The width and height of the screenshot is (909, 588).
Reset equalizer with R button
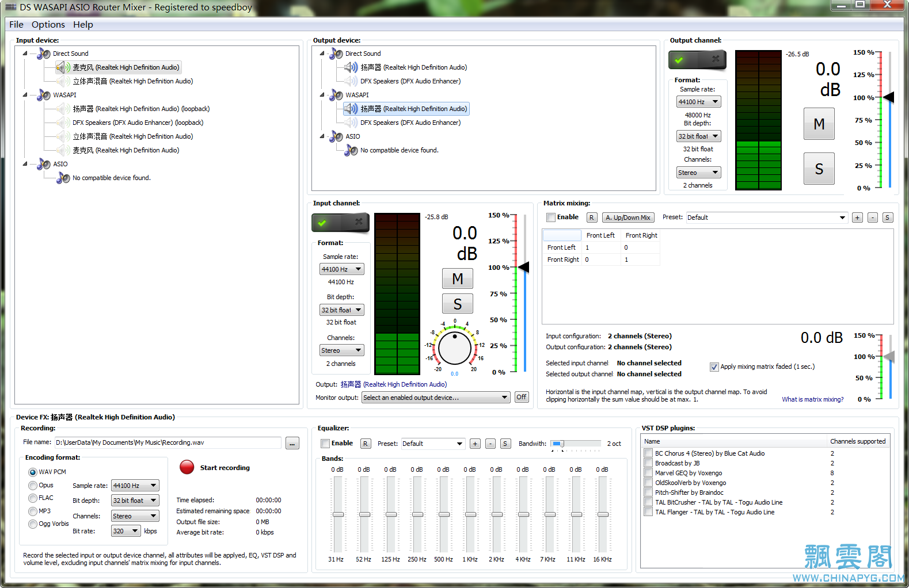[x=366, y=444]
